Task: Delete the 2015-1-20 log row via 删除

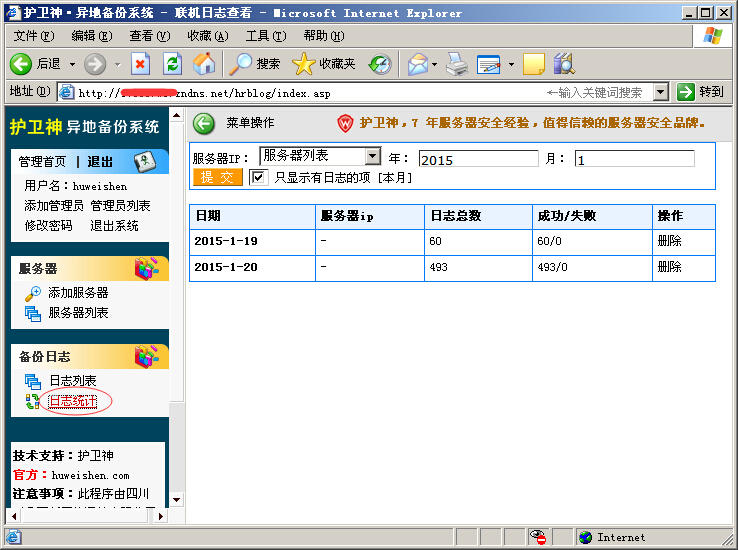Action: (x=669, y=267)
